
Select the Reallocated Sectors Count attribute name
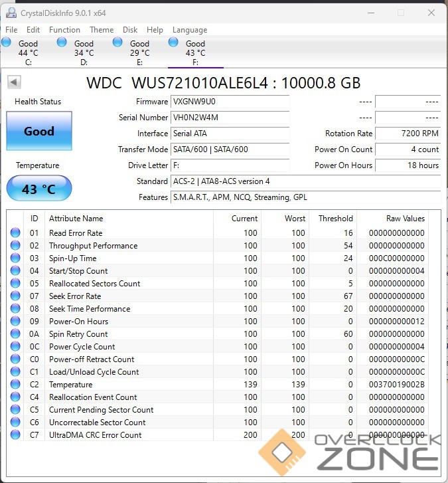tap(94, 284)
